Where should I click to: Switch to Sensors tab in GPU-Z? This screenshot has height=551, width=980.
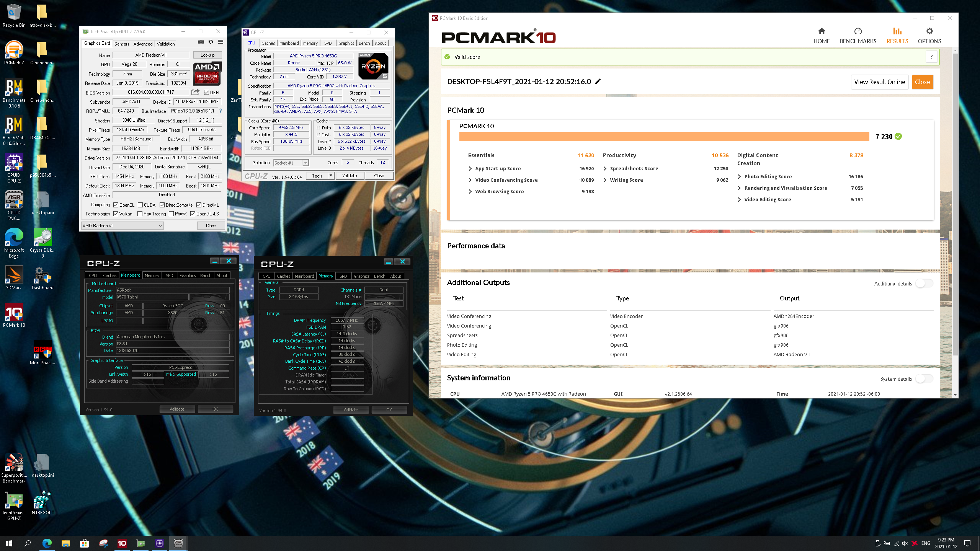[122, 44]
